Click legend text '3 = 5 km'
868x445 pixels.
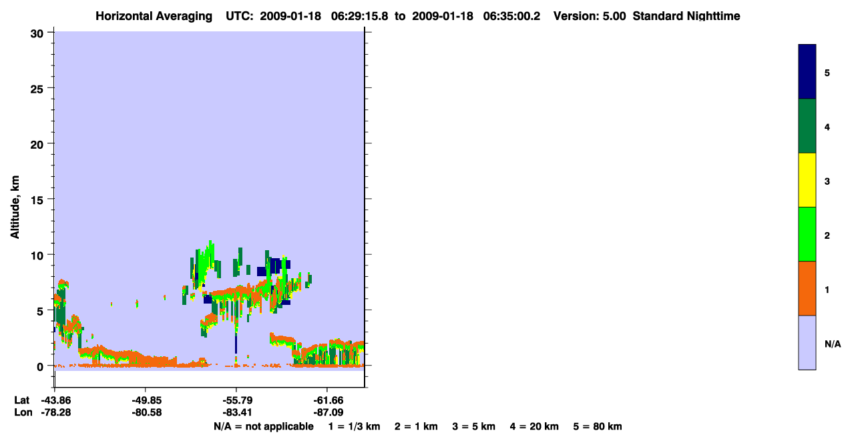coord(474,426)
